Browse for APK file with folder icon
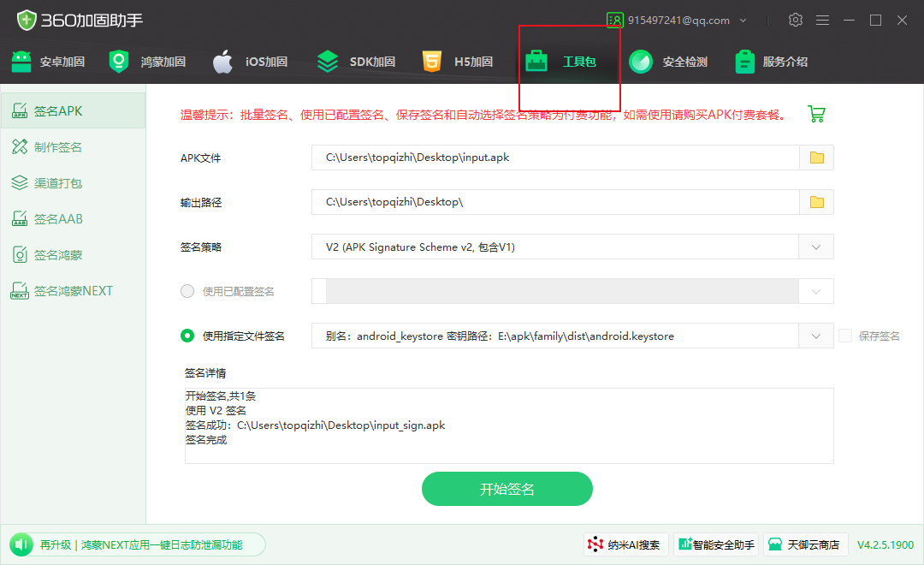Image resolution: width=924 pixels, height=565 pixels. pos(817,158)
